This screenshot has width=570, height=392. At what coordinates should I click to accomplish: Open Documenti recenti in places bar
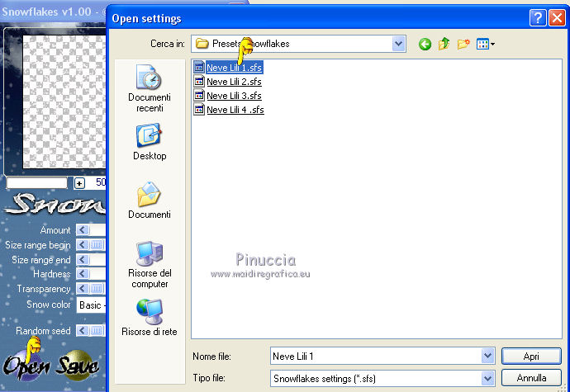pos(150,88)
